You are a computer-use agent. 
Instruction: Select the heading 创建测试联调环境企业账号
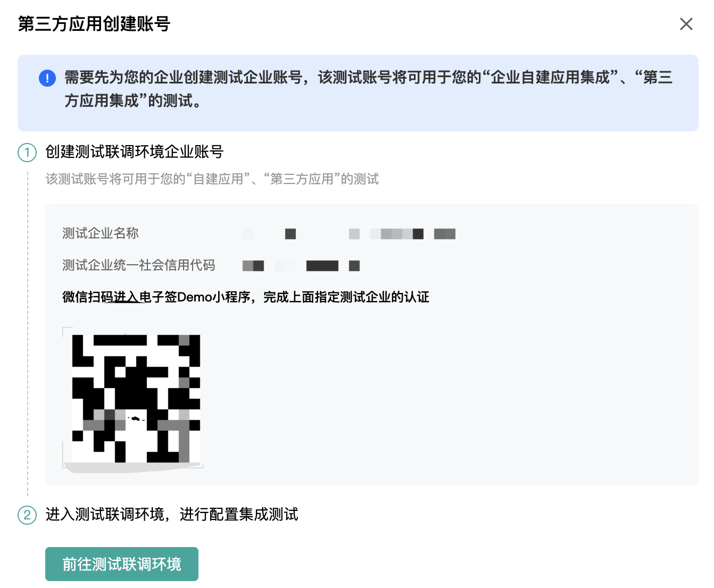point(135,152)
